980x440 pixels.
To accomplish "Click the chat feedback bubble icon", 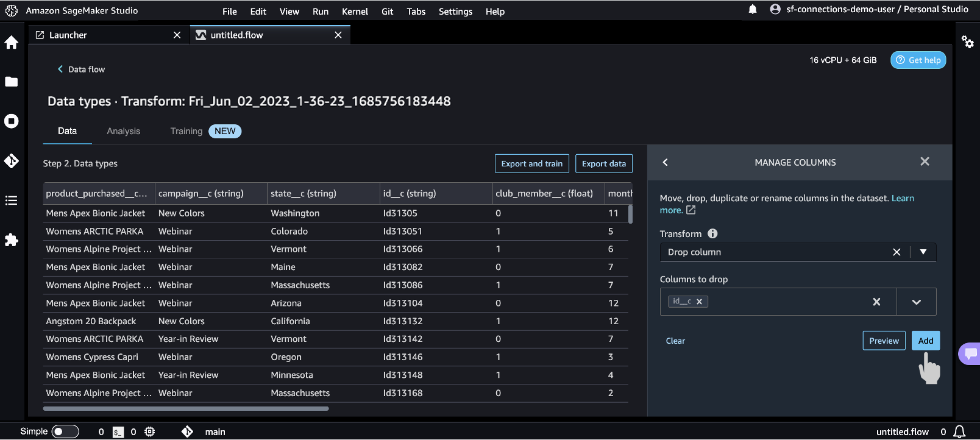I will [x=970, y=353].
